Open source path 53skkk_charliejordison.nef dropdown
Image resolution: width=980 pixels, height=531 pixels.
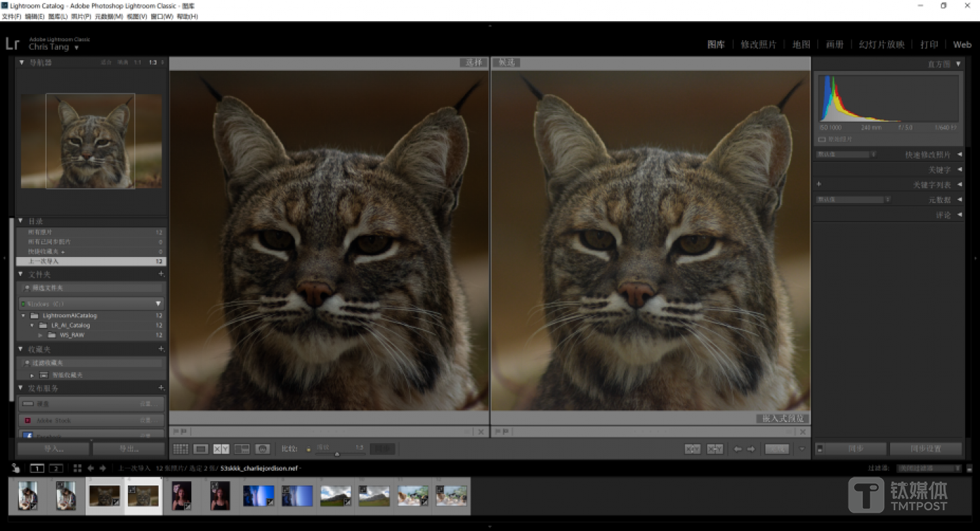tap(261, 468)
